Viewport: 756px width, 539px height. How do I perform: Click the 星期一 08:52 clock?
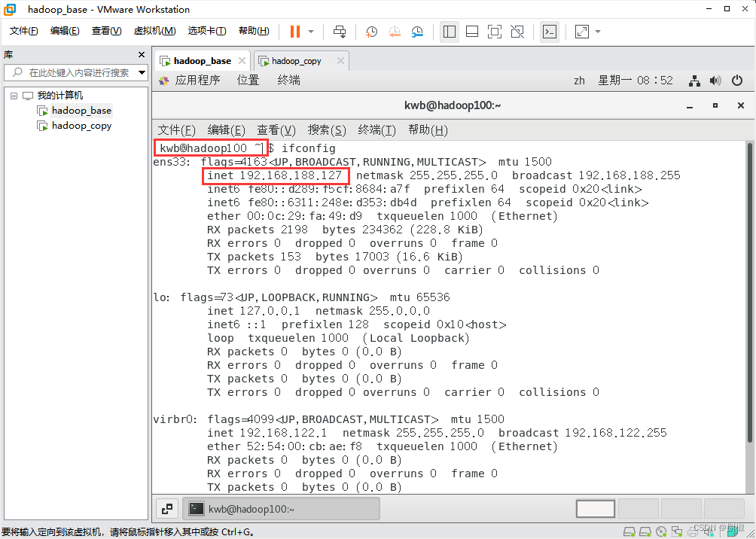tap(636, 81)
